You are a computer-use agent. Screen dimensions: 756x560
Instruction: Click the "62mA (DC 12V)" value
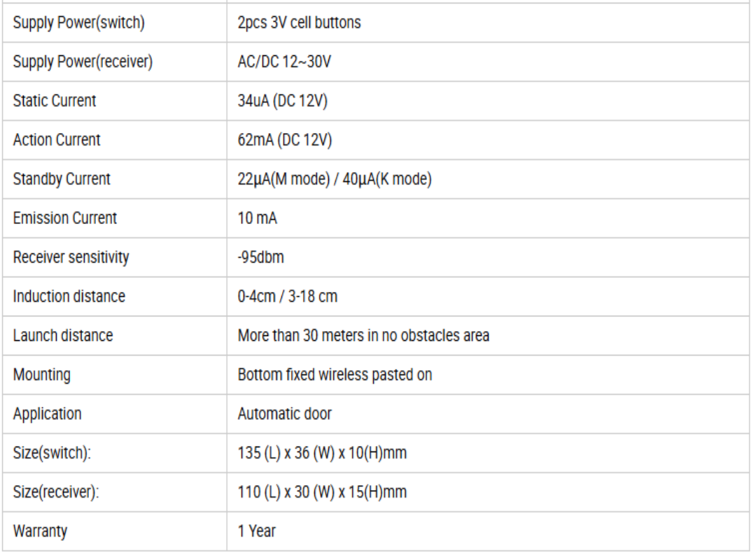pyautogui.click(x=285, y=140)
